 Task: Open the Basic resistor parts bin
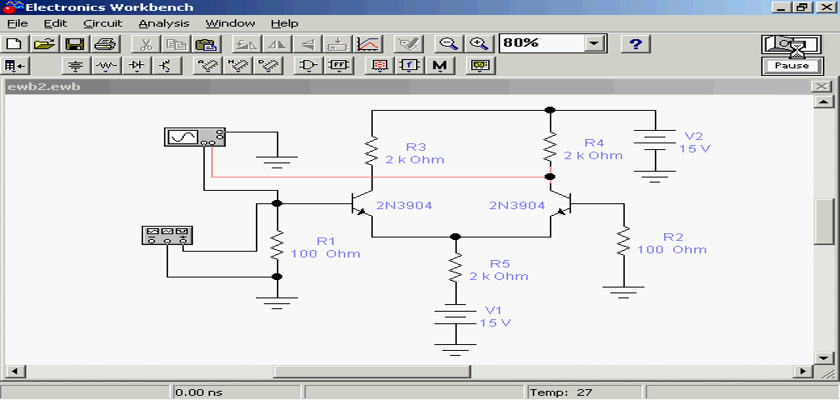(107, 66)
